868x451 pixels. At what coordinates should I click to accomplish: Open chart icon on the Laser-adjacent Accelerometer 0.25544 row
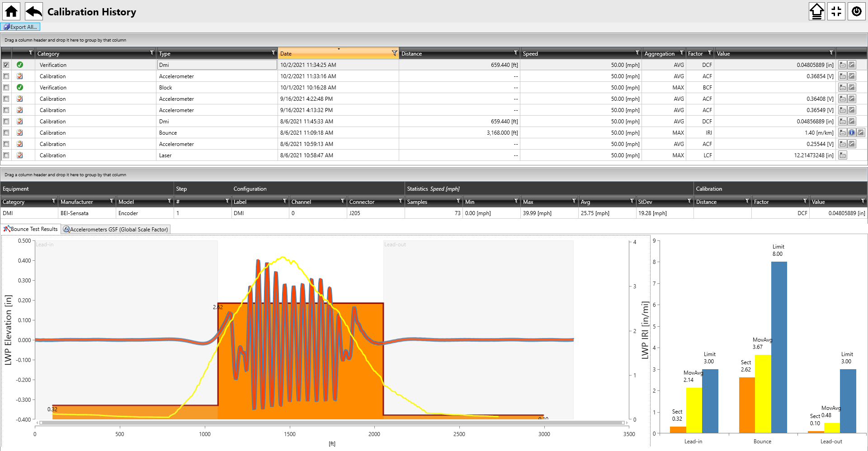click(x=852, y=144)
